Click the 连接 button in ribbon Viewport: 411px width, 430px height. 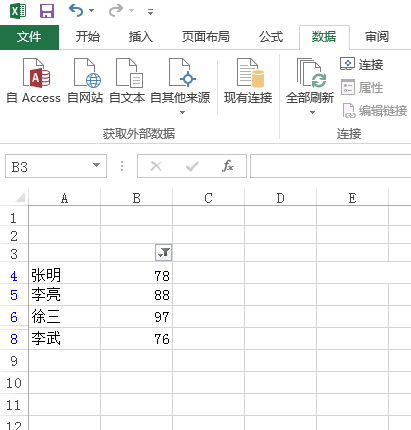362,64
